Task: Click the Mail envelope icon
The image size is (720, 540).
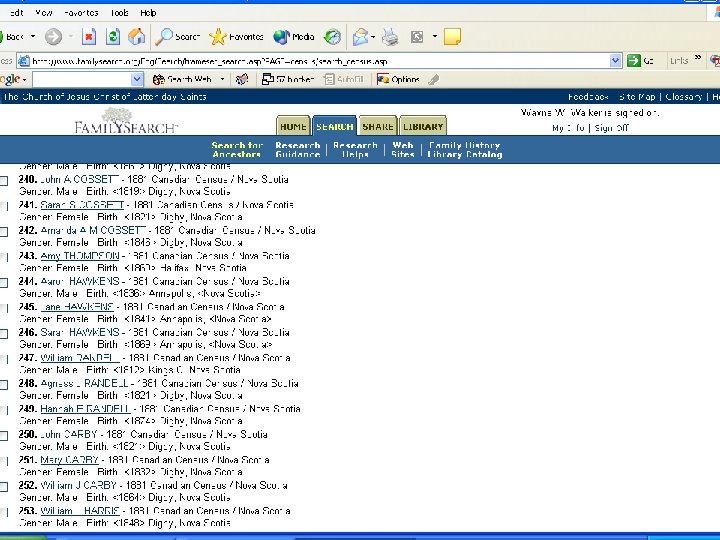Action: [360, 37]
